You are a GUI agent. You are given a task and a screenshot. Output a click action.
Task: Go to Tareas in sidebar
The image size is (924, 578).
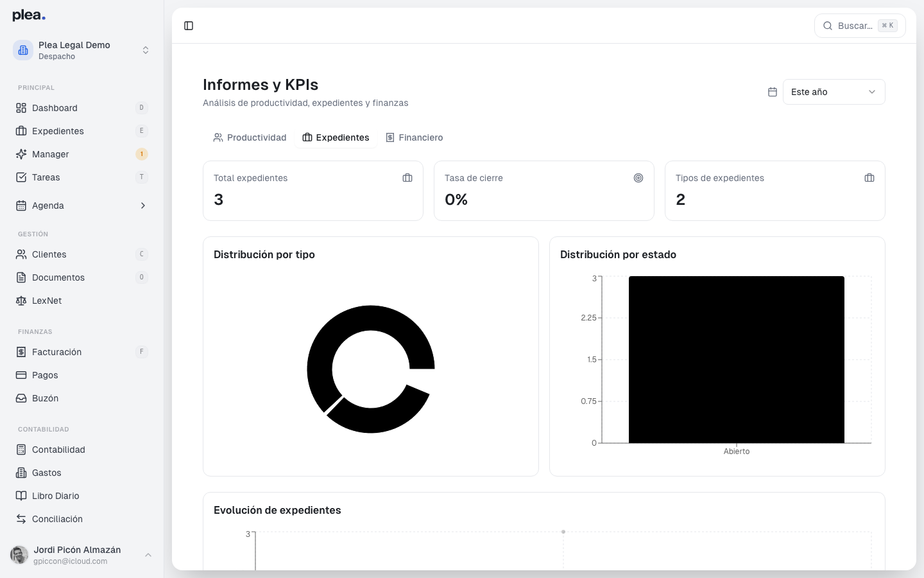tap(82, 177)
